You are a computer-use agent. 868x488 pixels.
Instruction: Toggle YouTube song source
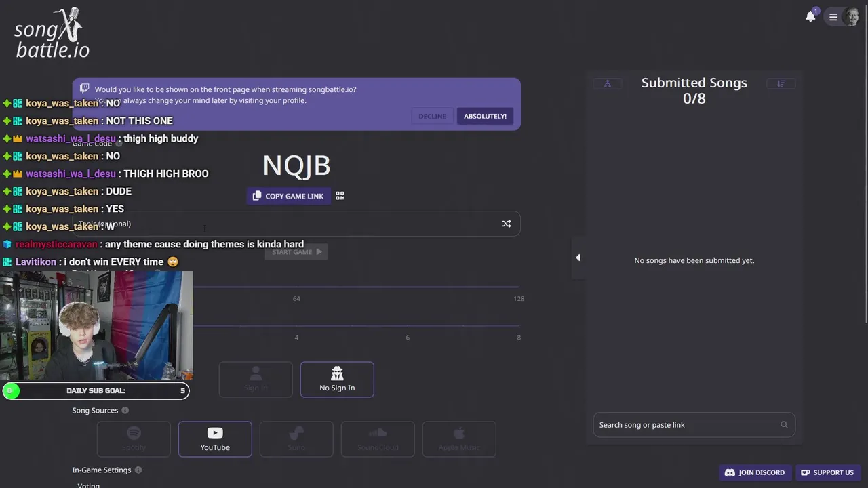(x=215, y=439)
